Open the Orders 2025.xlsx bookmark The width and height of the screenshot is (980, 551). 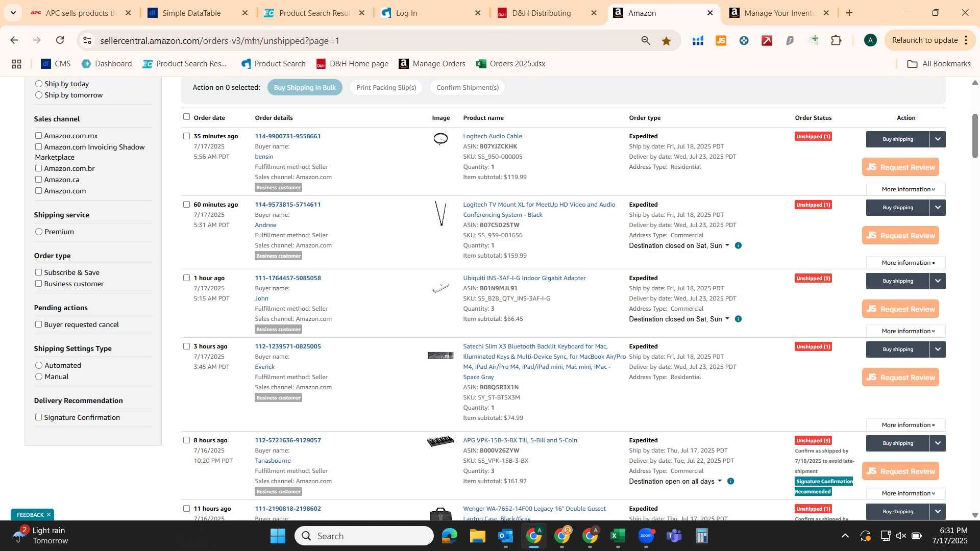(511, 64)
